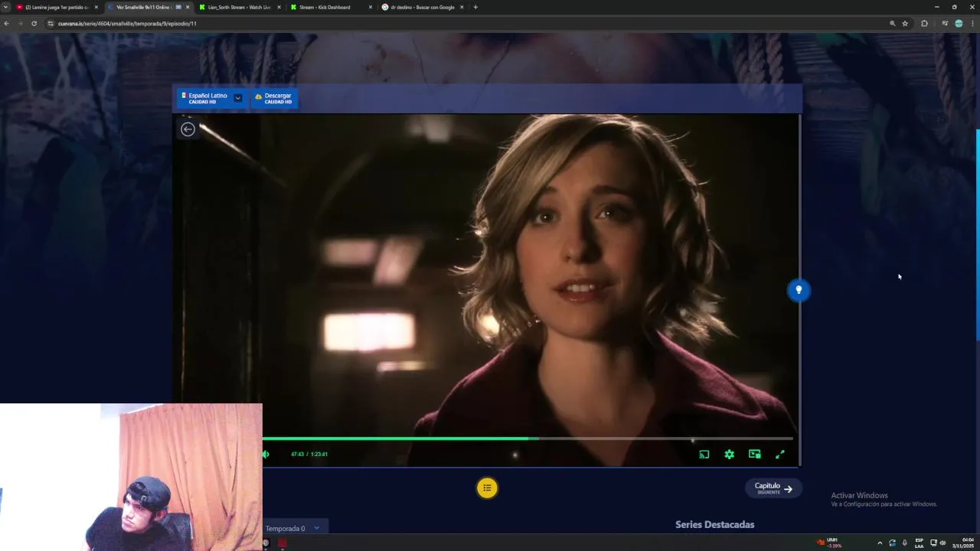Click the site info icon beside URL
The height and width of the screenshot is (551, 980).
coord(51,24)
